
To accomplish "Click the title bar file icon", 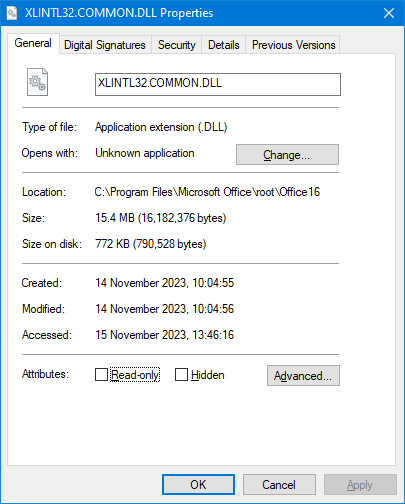I will (12, 13).
